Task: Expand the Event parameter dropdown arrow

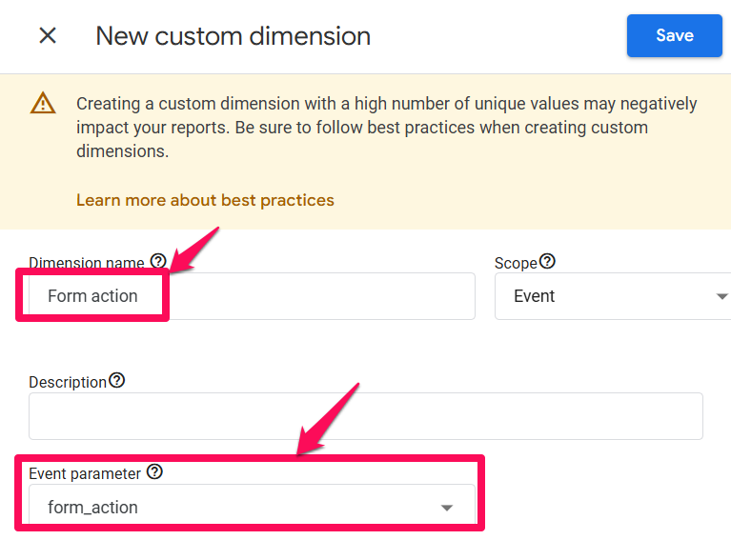Action: tap(447, 508)
